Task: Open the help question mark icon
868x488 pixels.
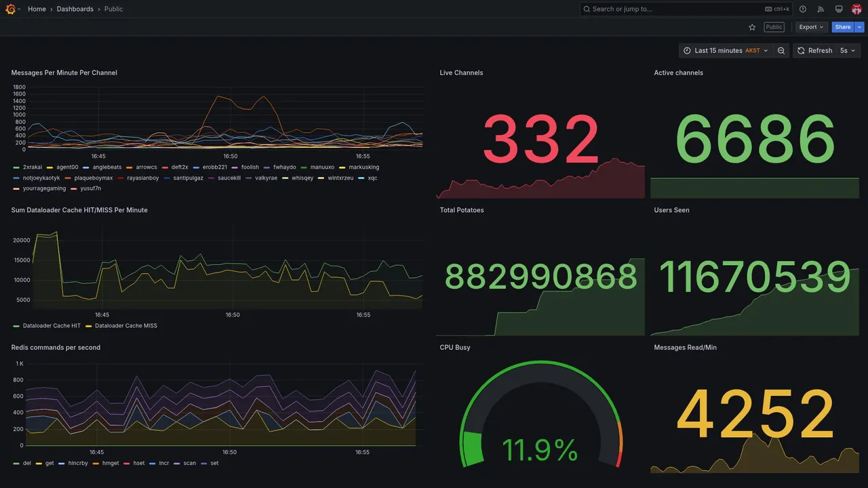Action: pyautogui.click(x=803, y=9)
